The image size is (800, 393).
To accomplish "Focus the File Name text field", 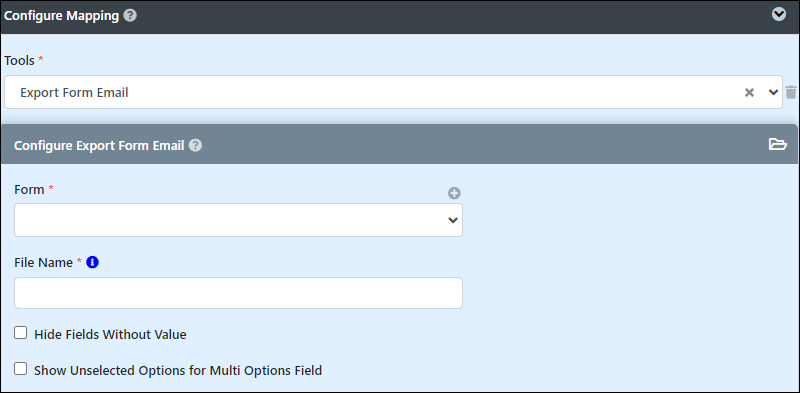I will pyautogui.click(x=238, y=293).
